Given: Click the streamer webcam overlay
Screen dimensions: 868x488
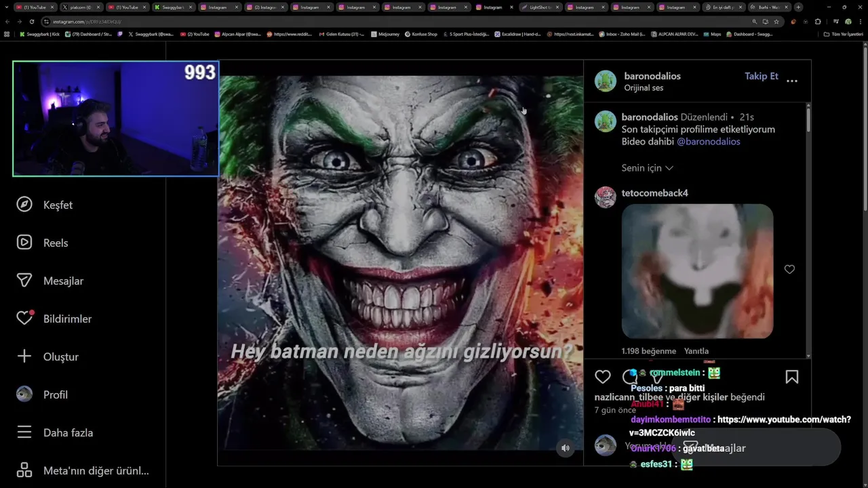Looking at the screenshot, I should pos(115,119).
